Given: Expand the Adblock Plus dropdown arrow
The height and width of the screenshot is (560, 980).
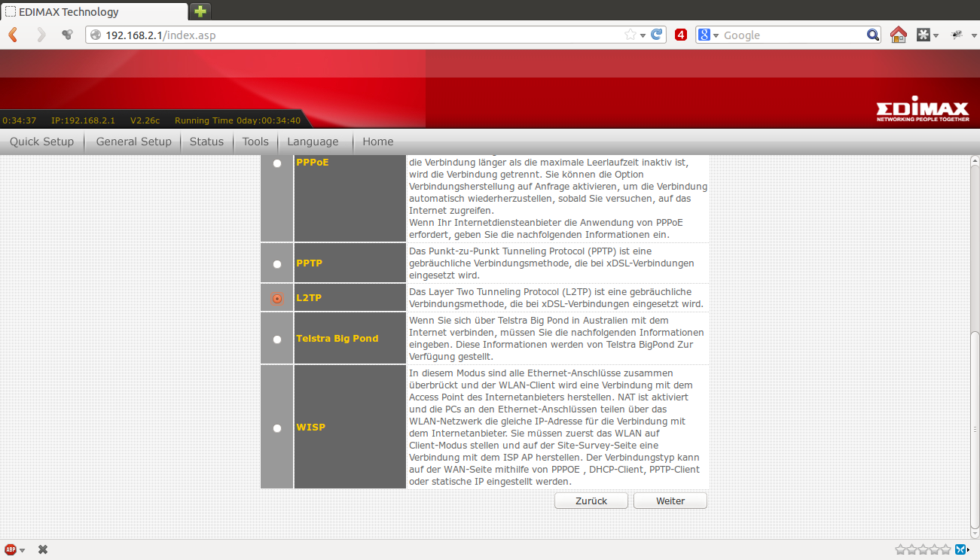Looking at the screenshot, I should coord(23,550).
